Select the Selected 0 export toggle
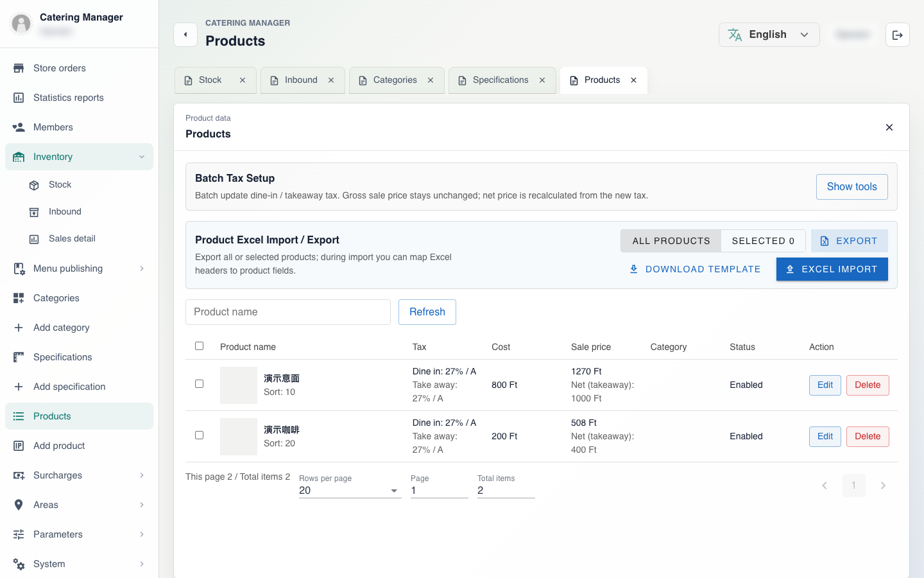 763,241
